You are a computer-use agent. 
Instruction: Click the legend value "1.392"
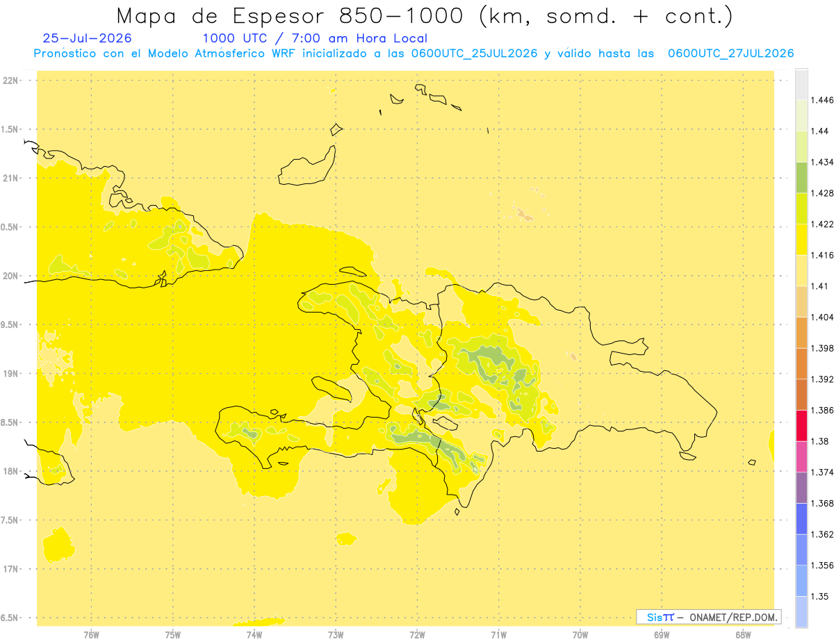(x=823, y=379)
